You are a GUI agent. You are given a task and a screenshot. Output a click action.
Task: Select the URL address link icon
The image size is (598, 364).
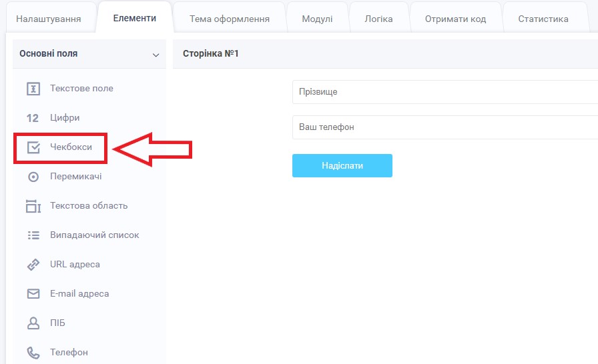tap(33, 265)
